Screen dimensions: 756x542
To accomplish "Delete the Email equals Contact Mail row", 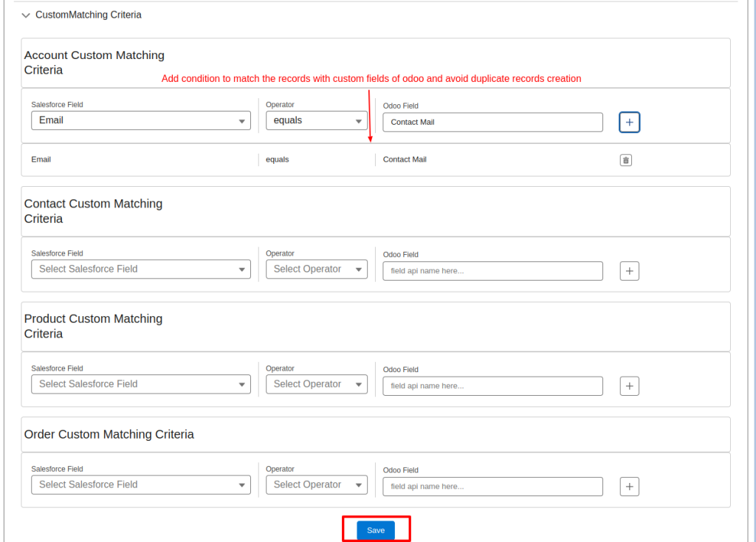I will (x=626, y=160).
